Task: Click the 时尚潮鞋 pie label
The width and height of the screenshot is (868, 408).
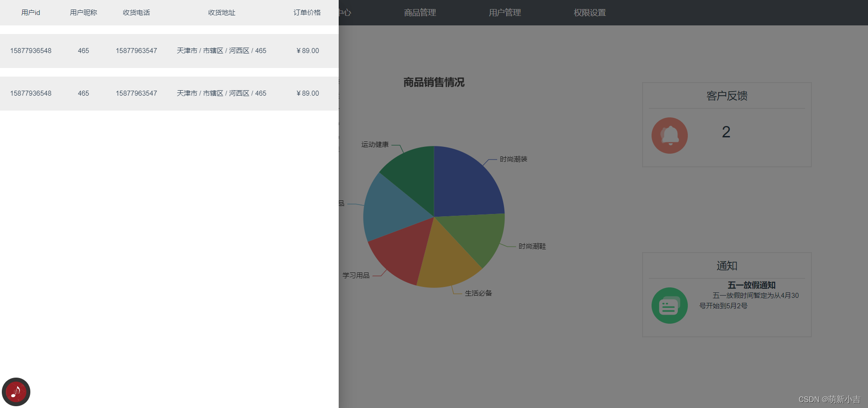Action: [x=532, y=246]
